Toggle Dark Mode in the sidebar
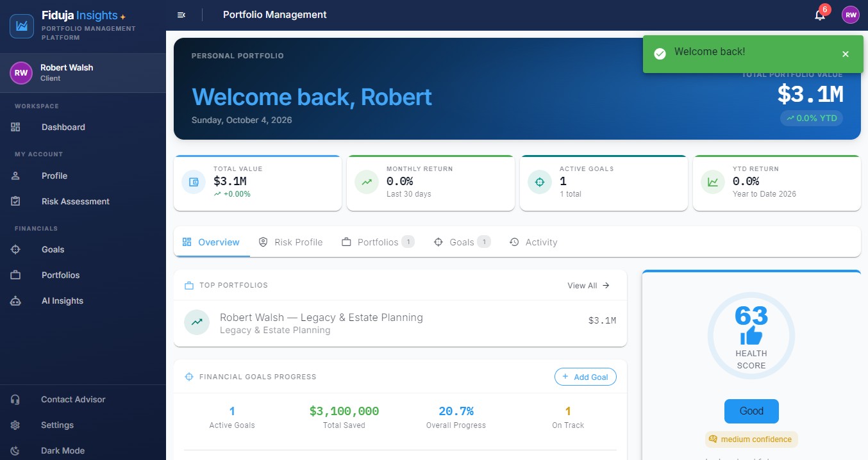The width and height of the screenshot is (868, 460). (83, 450)
